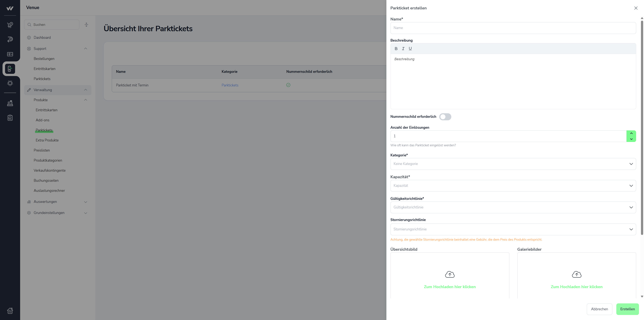
Task: Increase Anzahl der Einlösungen with up arrow
Action: pyautogui.click(x=631, y=133)
